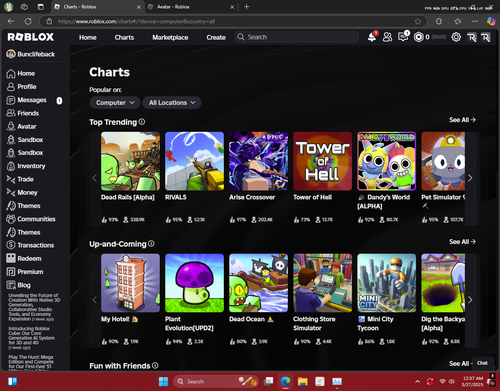The image size is (500, 391).
Task: Open Windows Start menu
Action: 163,381
